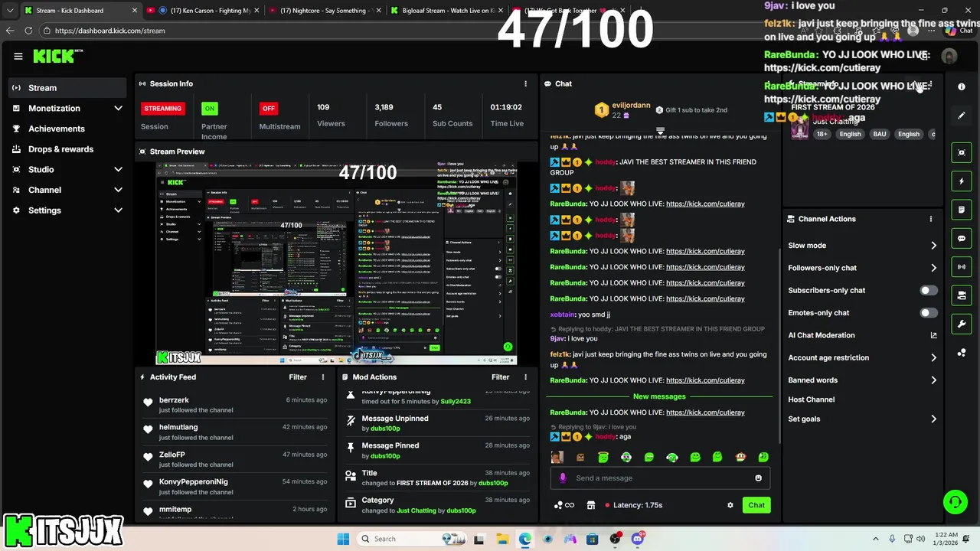980x551 pixels.
Task: Click berrzerk in the Activity Feed
Action: point(174,400)
